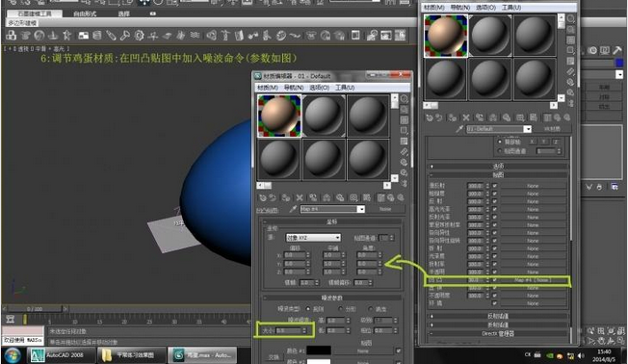Toggle Backlight icon beside 01-Default window slots

[x=571, y=30]
